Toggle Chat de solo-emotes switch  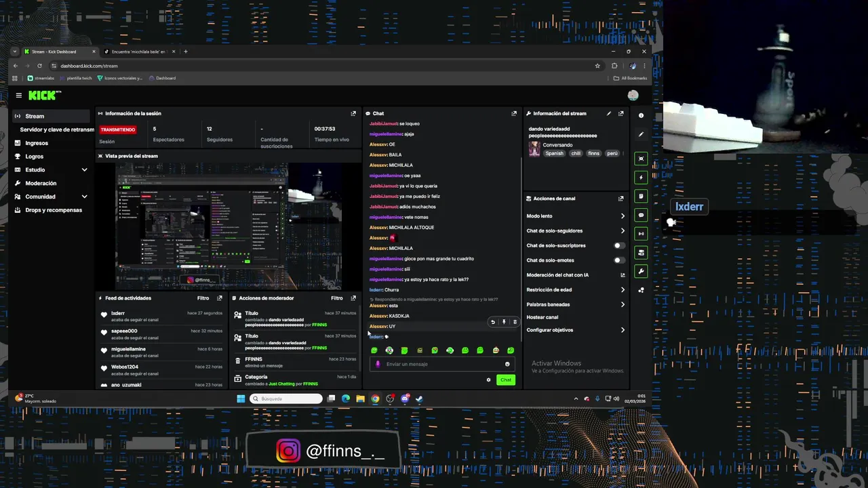click(x=619, y=260)
